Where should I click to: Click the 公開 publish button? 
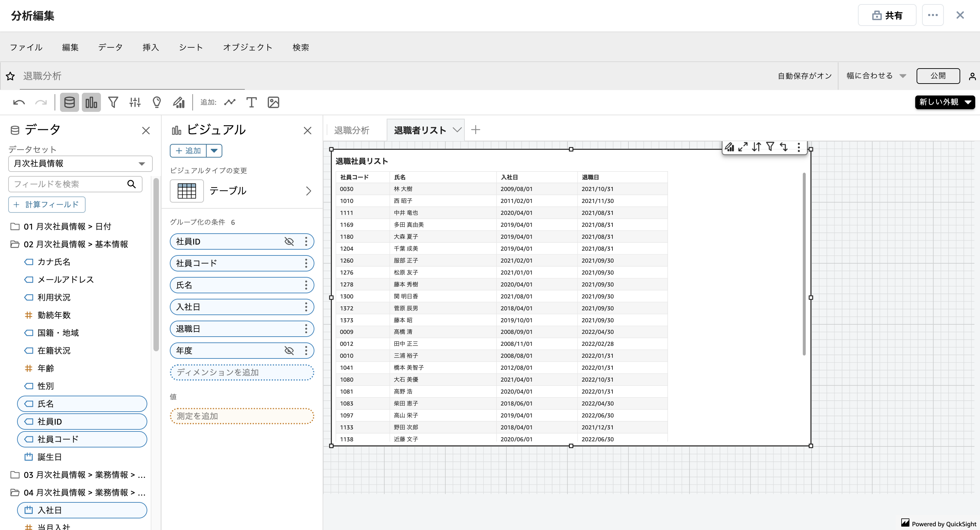(x=938, y=76)
